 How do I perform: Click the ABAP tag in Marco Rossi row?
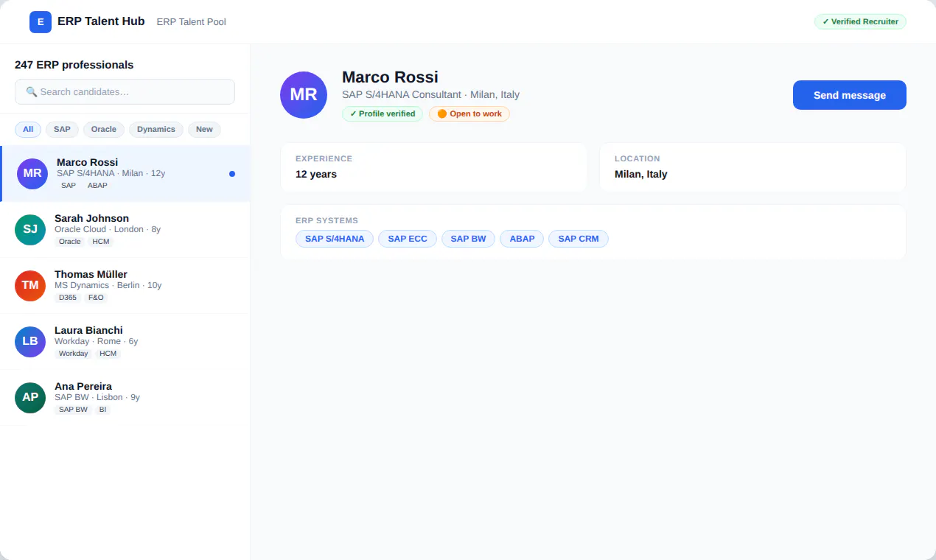97,186
